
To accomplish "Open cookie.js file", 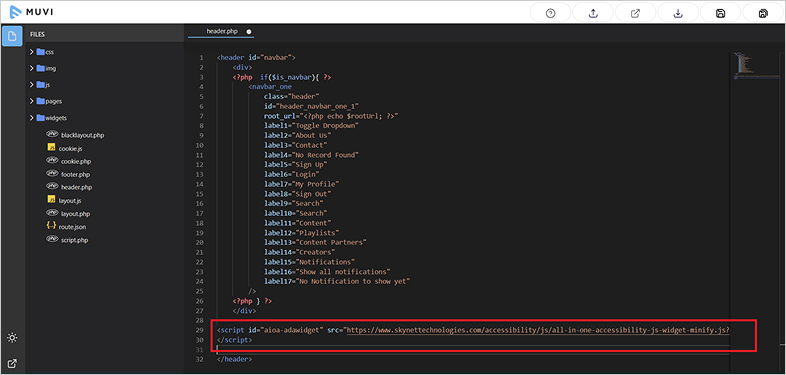I will (70, 148).
